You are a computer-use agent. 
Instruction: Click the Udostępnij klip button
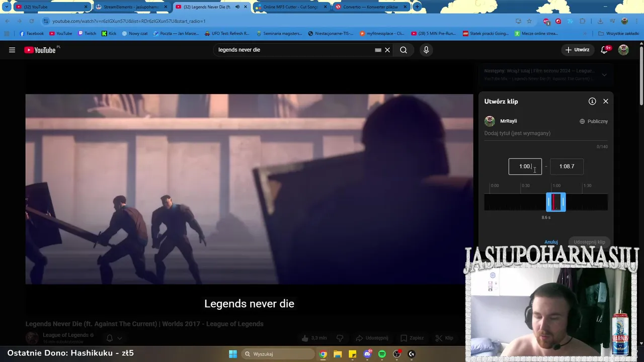(589, 242)
